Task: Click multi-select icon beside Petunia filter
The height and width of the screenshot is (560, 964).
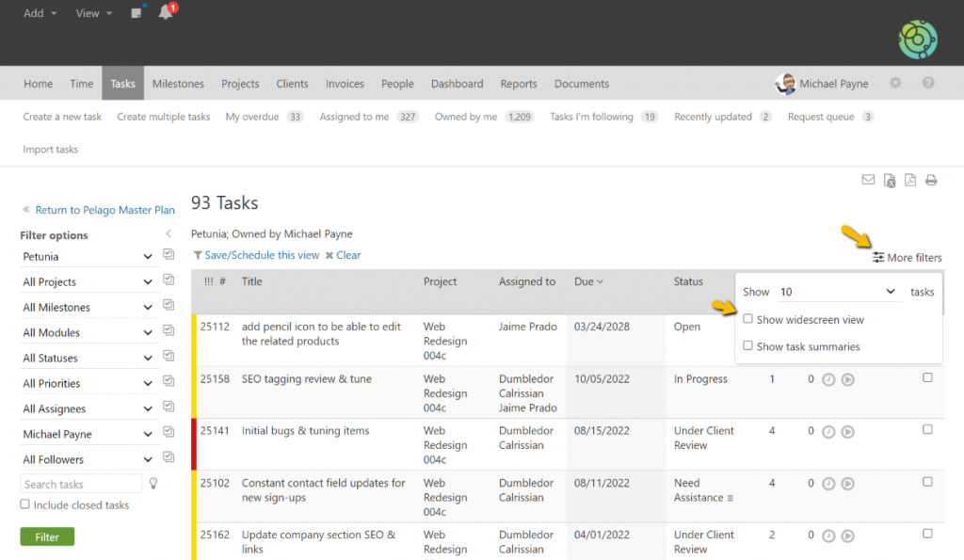Action: [x=169, y=254]
